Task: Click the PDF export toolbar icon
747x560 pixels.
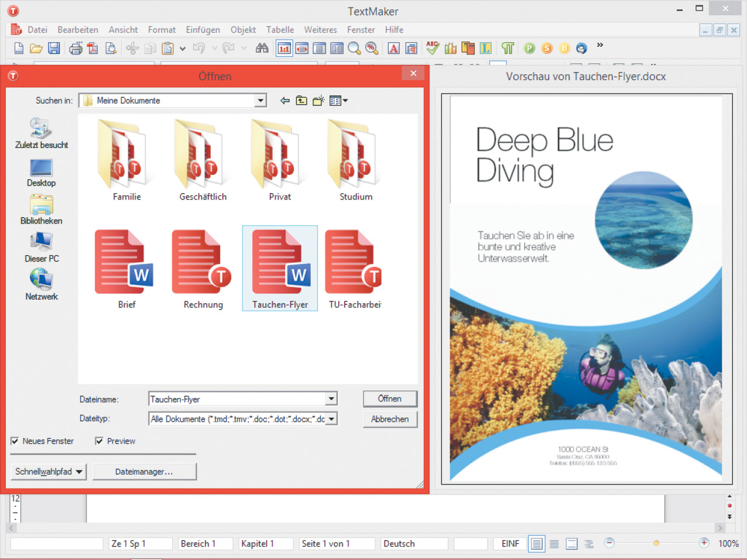Action: point(93,49)
